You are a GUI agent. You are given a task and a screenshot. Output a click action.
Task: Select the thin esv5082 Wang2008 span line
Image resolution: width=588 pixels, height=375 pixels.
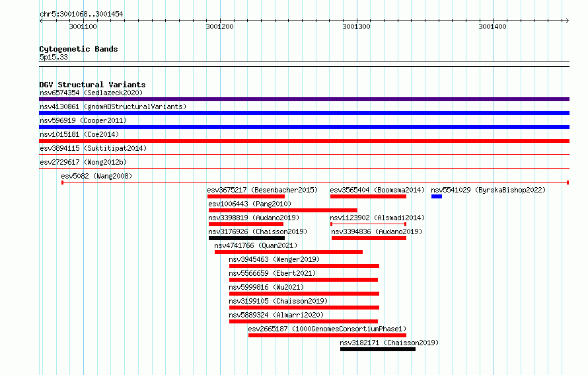click(x=315, y=183)
